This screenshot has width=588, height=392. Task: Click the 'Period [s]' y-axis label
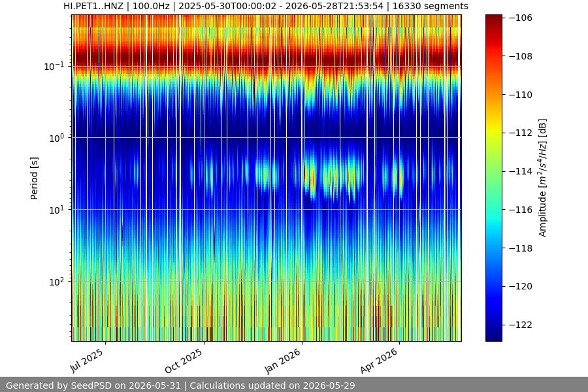(34, 178)
